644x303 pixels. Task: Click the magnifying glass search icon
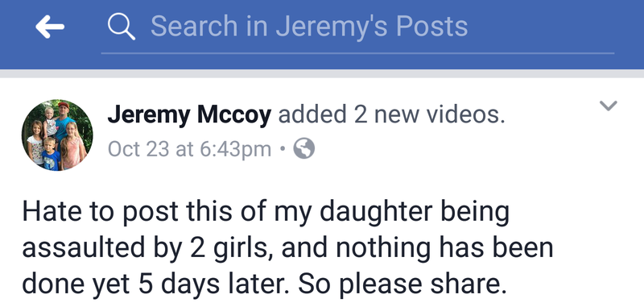[x=122, y=27]
